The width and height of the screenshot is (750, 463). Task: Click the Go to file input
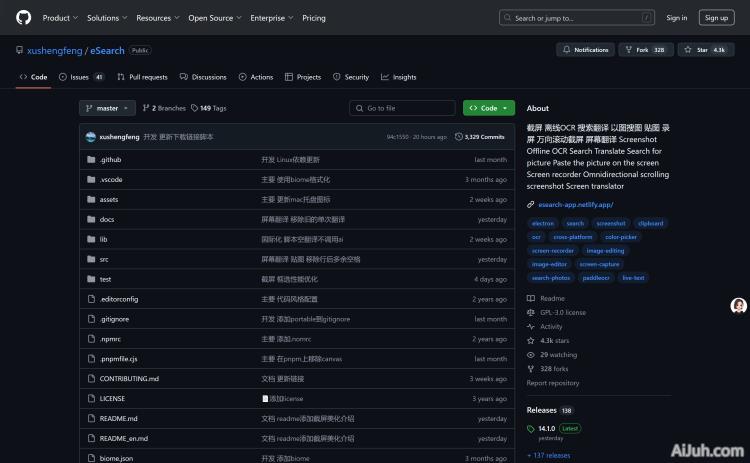pyautogui.click(x=402, y=108)
